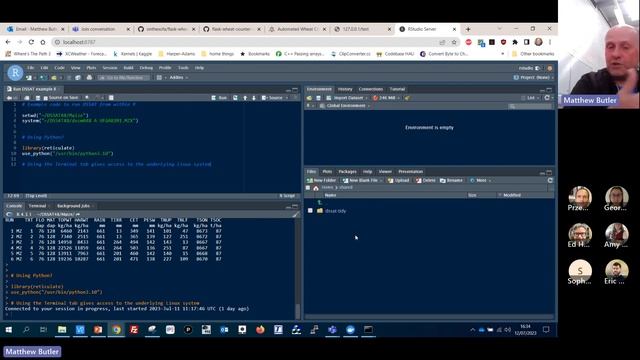Click the Delete button in Files pane

coord(426,180)
